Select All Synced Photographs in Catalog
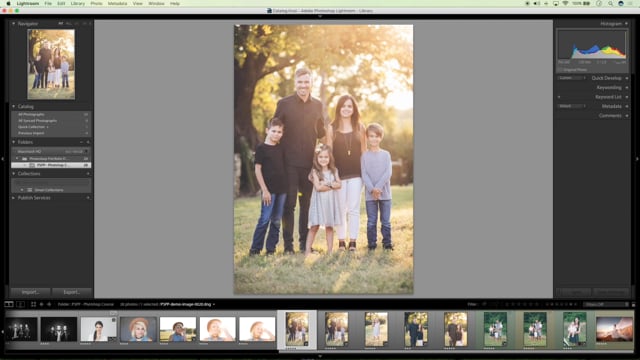The height and width of the screenshot is (360, 640). pos(51,121)
